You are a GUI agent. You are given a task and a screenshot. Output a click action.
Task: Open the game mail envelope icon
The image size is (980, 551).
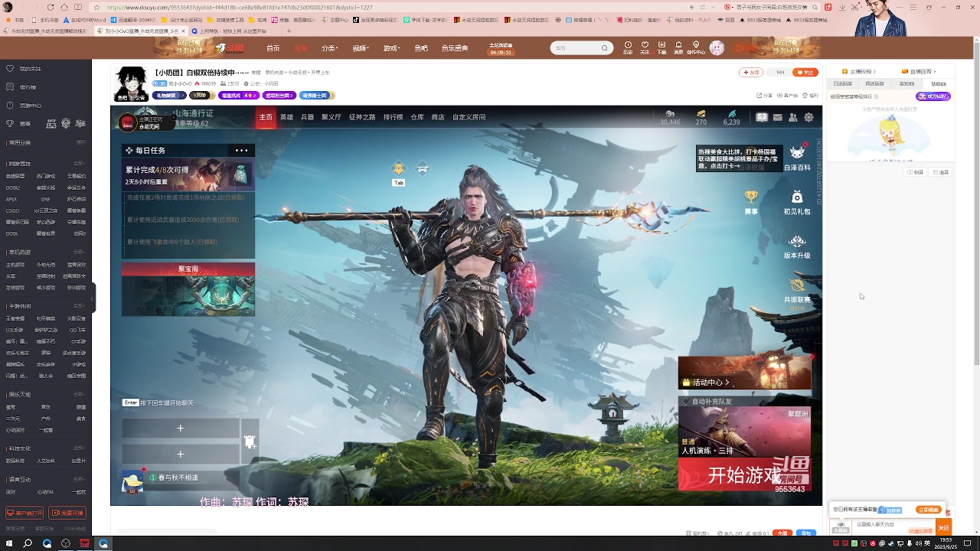click(x=778, y=117)
